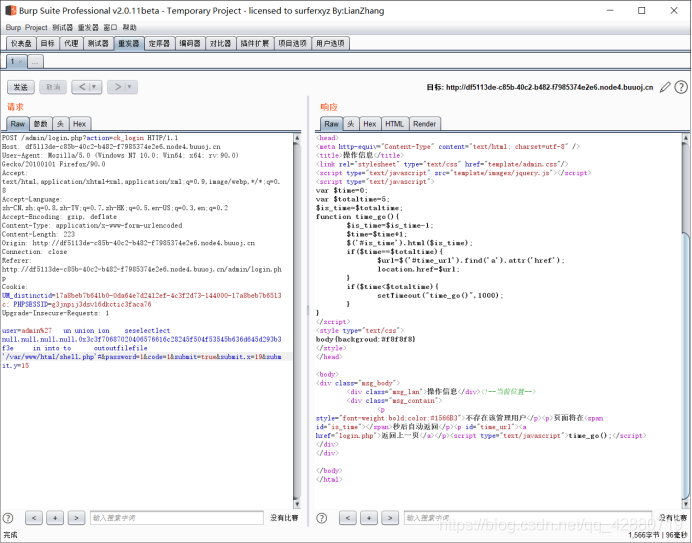Click the 发送 send button
692x543 pixels.
coord(21,87)
